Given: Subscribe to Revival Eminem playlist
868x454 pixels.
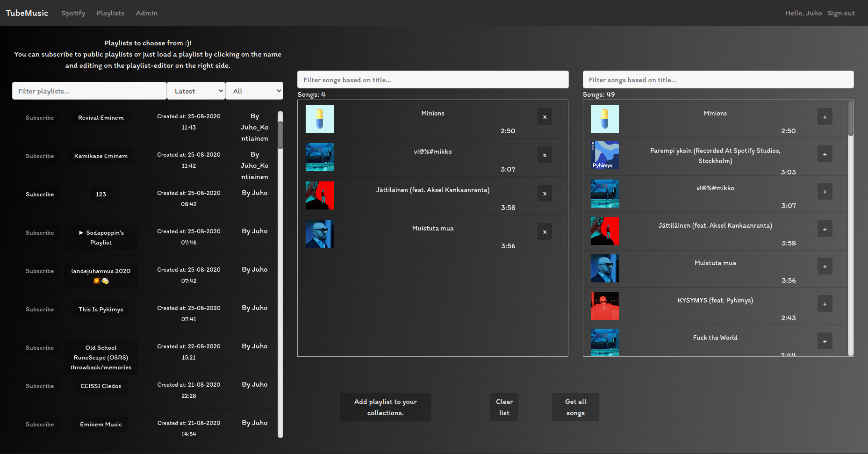Looking at the screenshot, I should tap(40, 118).
